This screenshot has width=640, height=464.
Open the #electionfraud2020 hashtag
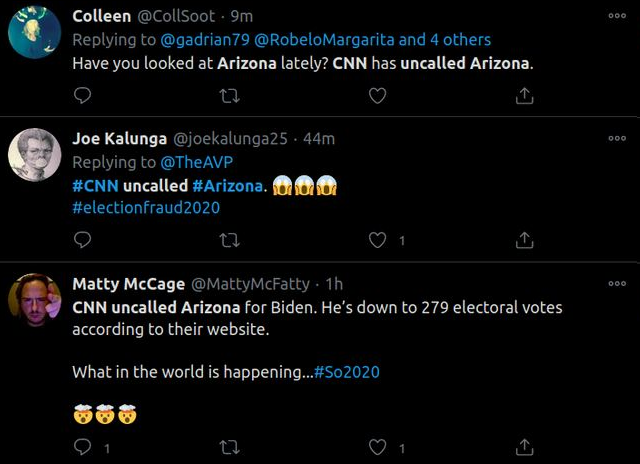(x=146, y=208)
